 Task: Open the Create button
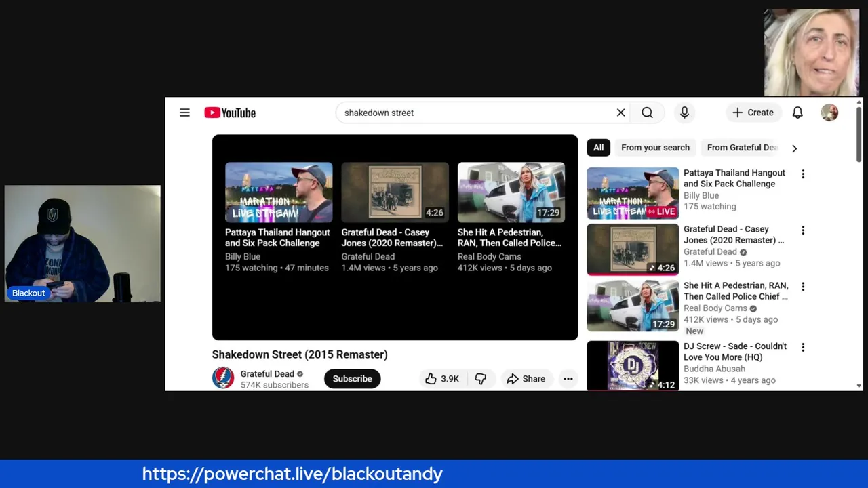753,113
